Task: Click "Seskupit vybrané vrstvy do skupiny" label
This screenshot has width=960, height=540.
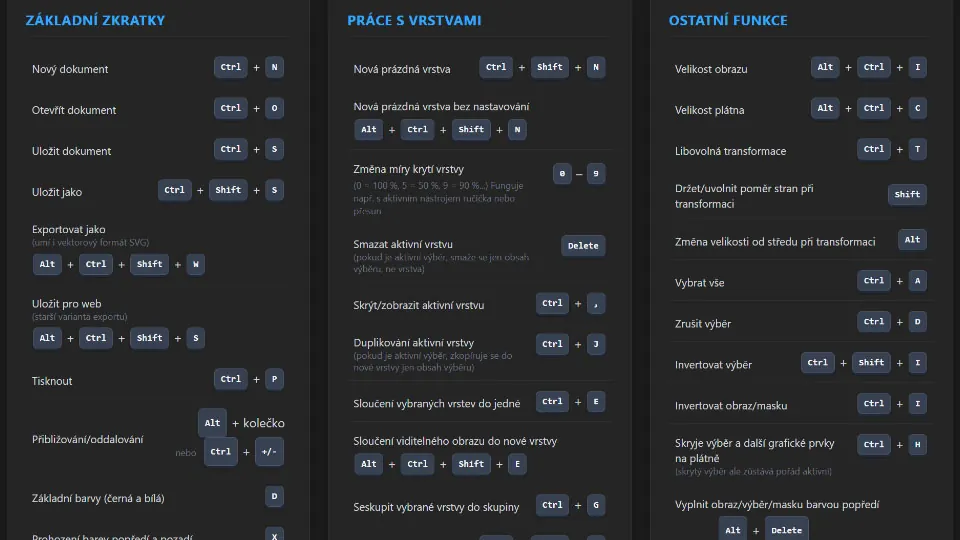Action: pos(436,507)
